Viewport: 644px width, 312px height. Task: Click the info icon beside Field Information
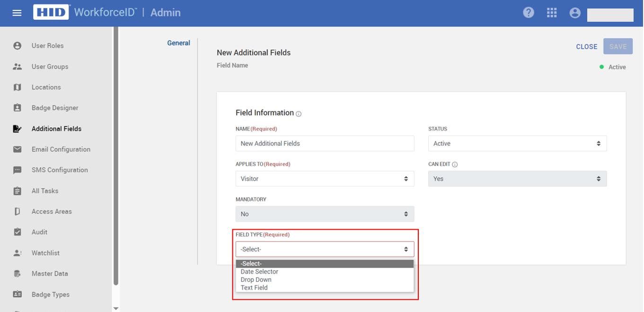[x=299, y=114]
